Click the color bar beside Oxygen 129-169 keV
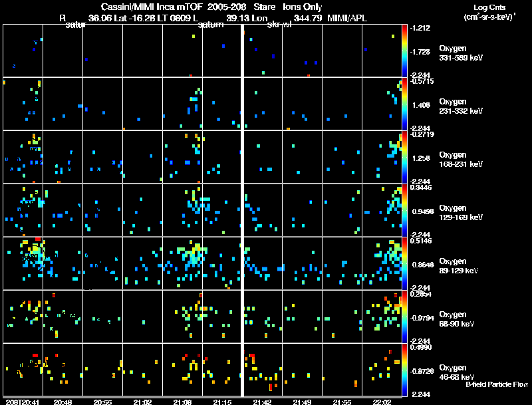The image size is (532, 405). click(x=404, y=210)
